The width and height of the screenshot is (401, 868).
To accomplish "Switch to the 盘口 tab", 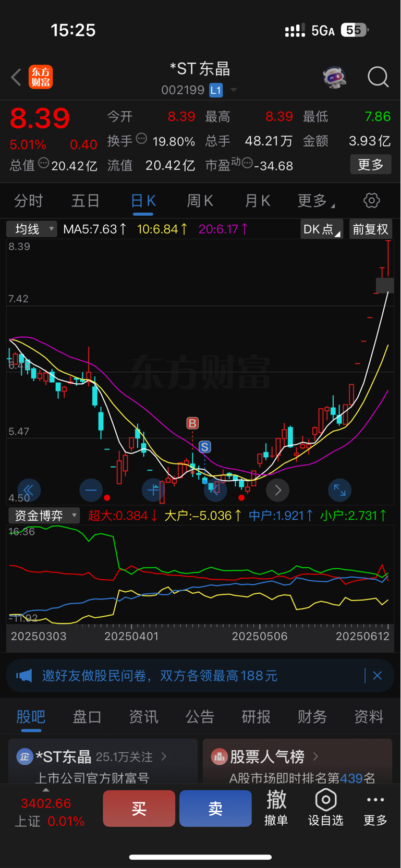I will point(87,717).
